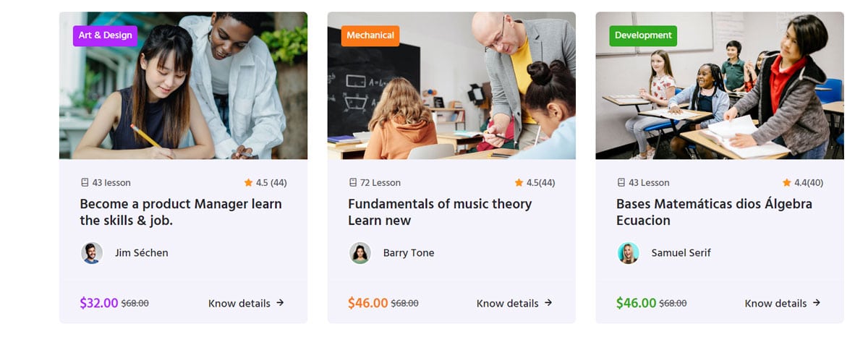The height and width of the screenshot is (337, 868).
Task: Click the arrow icon in the $32.00 card
Action: pyautogui.click(x=280, y=303)
